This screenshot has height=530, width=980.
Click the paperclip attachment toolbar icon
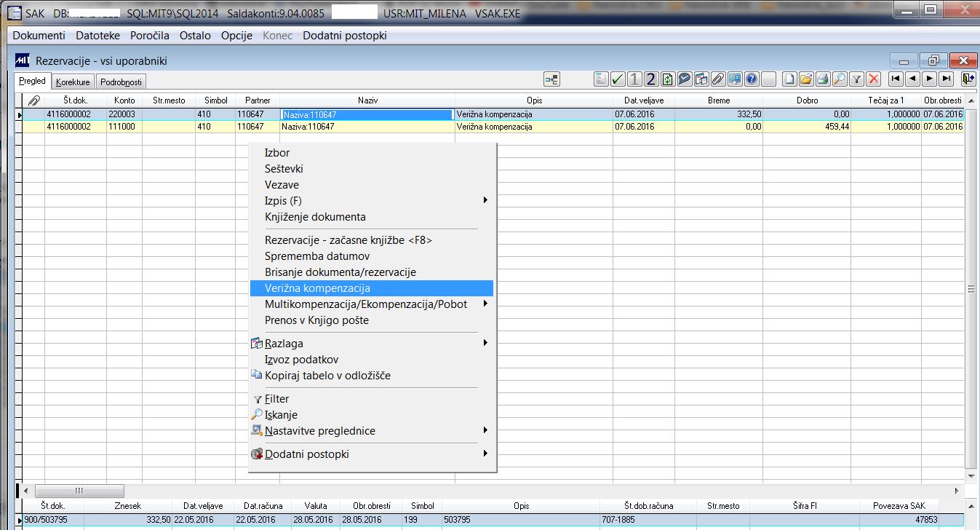tap(717, 79)
